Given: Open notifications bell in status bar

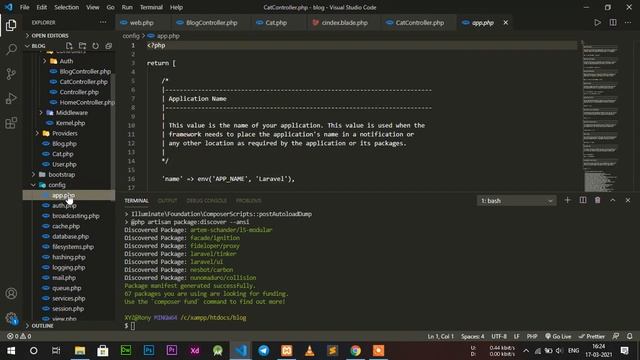Looking at the screenshot, I should point(629,336).
